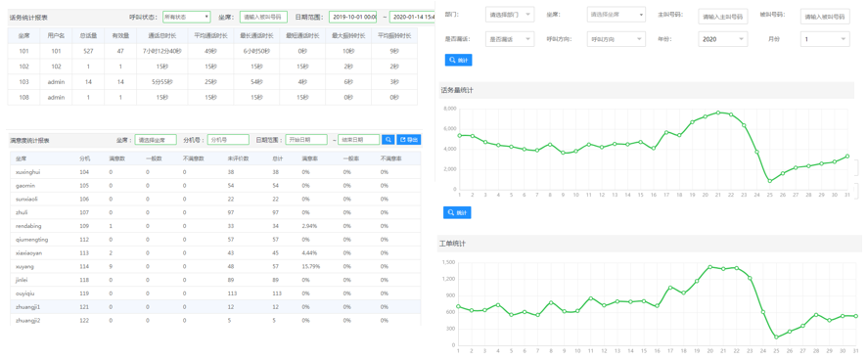Click the xiaxiaoyan row name
Viewport: 868px width, 360px height.
tap(29, 252)
